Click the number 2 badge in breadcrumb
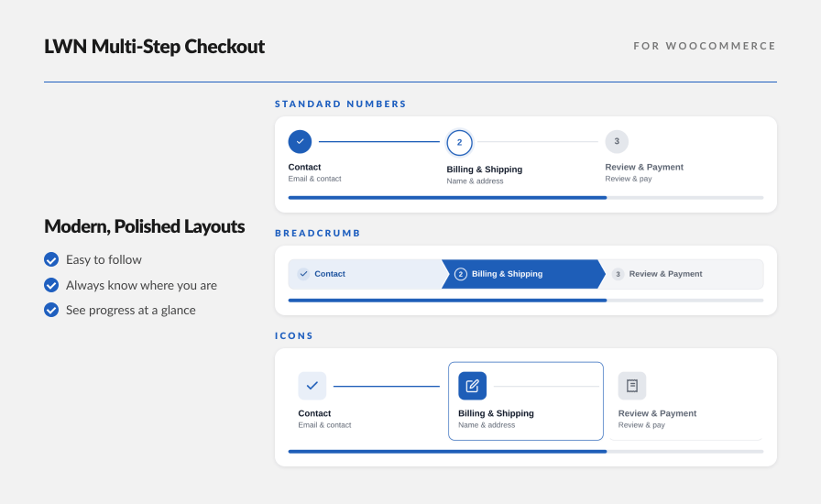This screenshot has width=821, height=504. pos(461,274)
